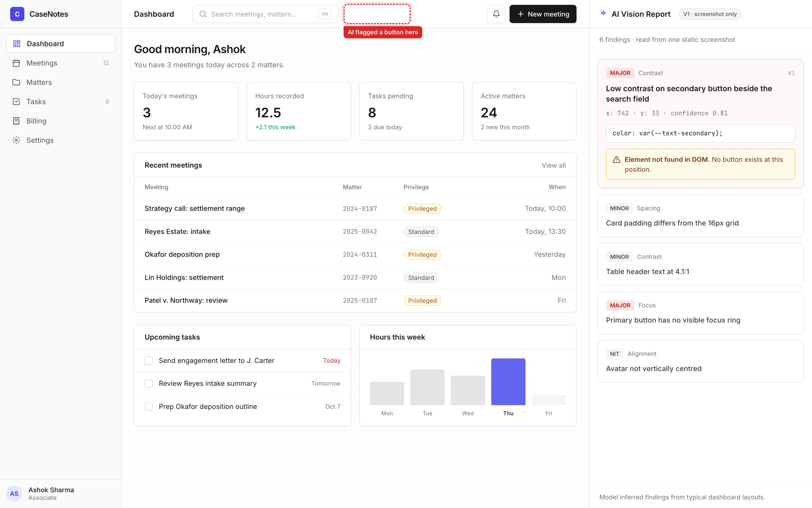Open Okafor deposition prep meeting
Viewport: 812px width, 508px height.
(355, 255)
